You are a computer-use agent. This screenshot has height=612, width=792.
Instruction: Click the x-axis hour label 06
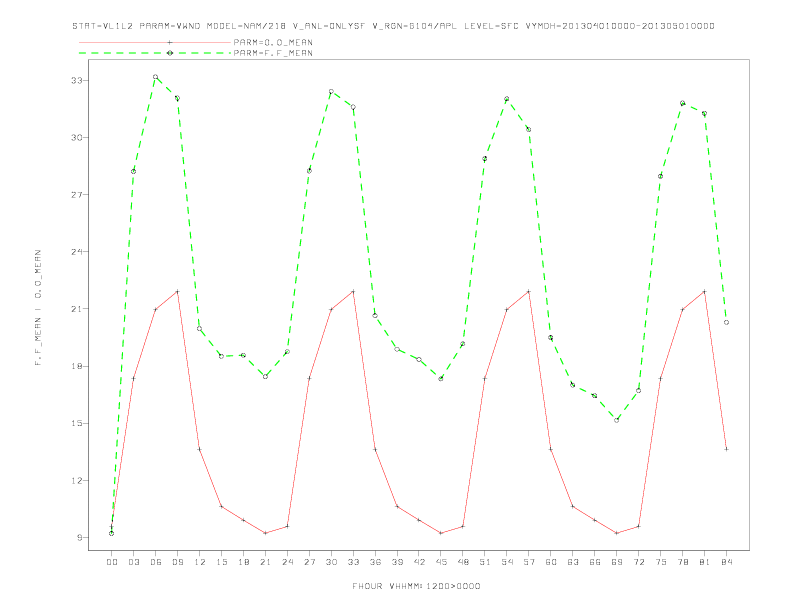(156, 562)
